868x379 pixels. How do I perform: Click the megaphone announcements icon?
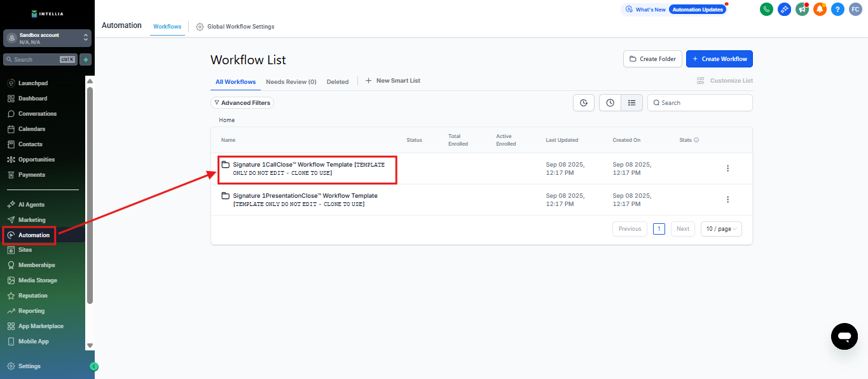(802, 10)
